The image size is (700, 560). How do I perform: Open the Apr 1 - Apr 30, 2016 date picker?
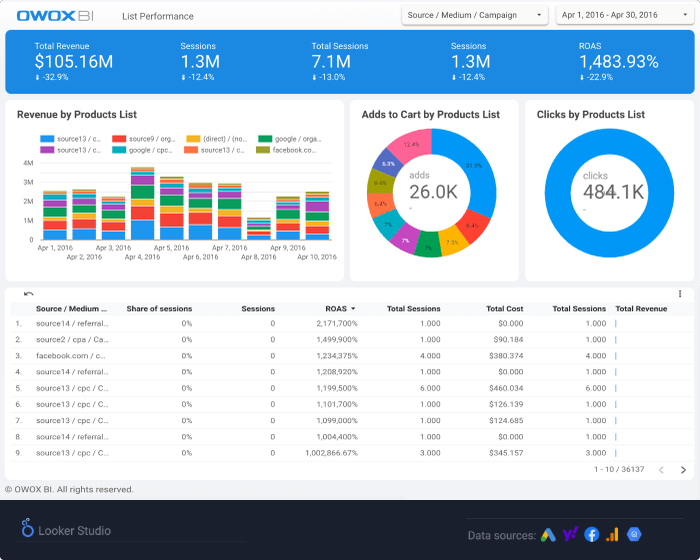tap(625, 15)
